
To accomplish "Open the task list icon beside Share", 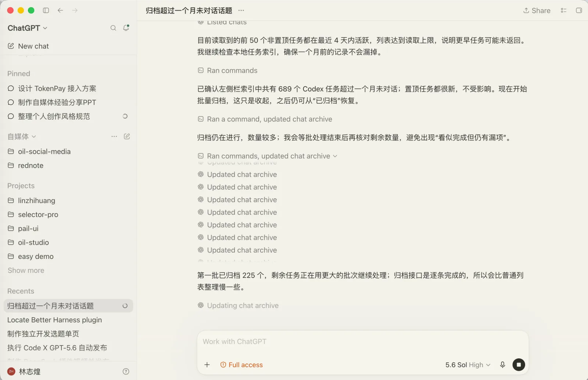I will tap(563, 10).
